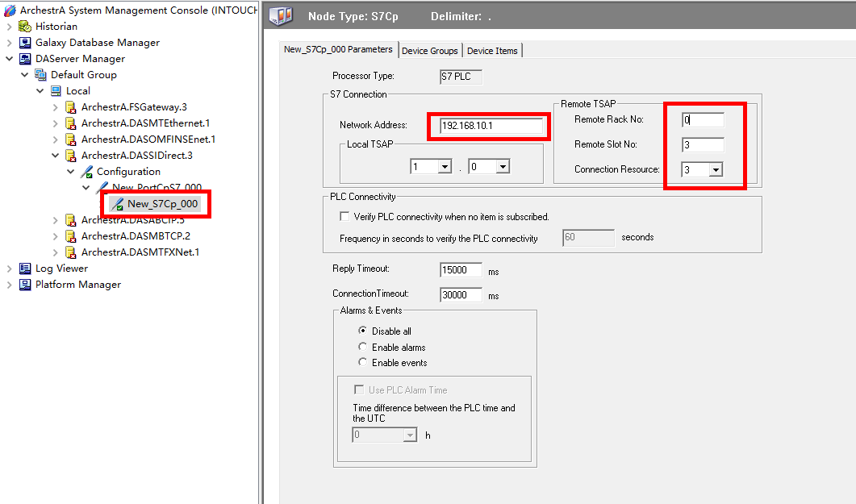The image size is (856, 504).
Task: Click the Network Address input field
Action: [x=491, y=126]
